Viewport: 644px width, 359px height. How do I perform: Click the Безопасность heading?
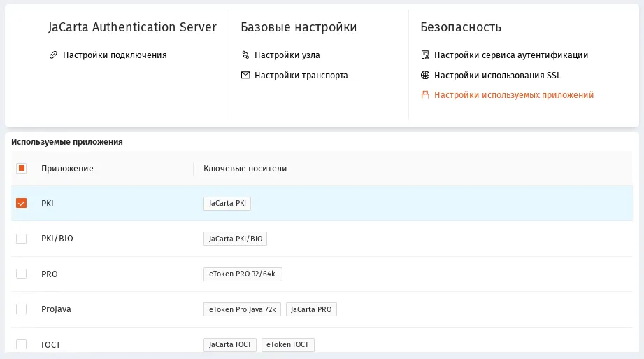coord(461,27)
